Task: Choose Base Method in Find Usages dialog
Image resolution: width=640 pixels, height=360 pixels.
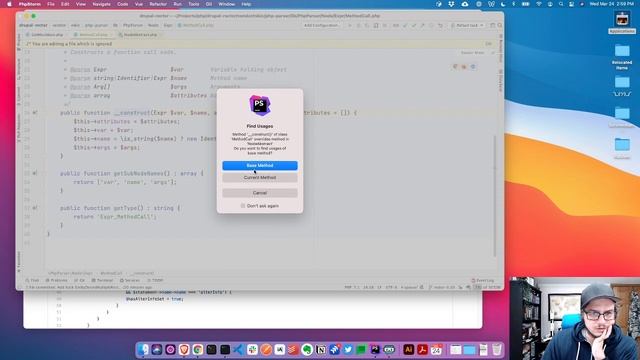Action: 260,165
